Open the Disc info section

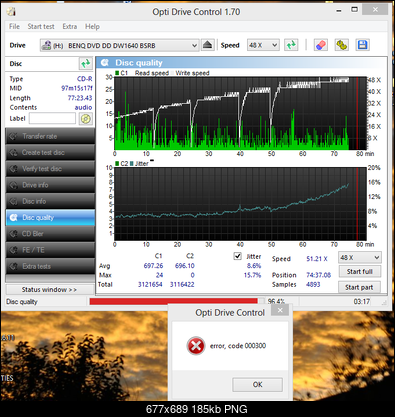coord(50,201)
